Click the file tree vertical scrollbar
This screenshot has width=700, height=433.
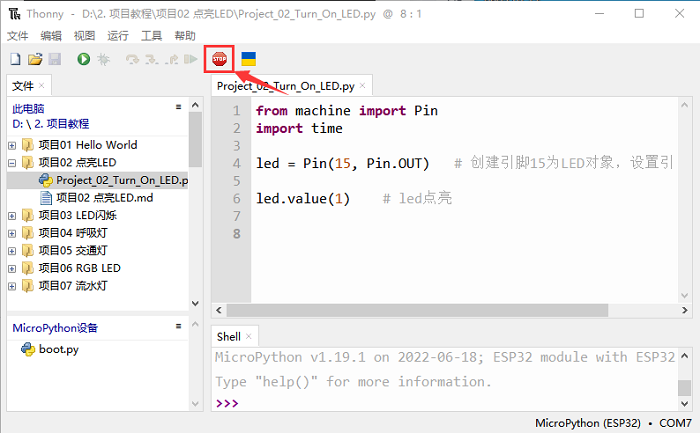[195, 150]
